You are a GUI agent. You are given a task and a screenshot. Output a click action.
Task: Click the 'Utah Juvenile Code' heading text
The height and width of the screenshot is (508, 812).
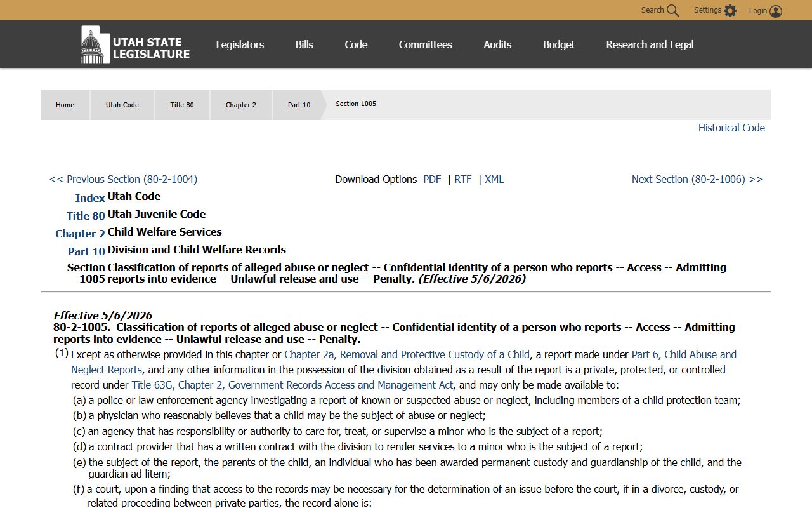click(x=157, y=214)
